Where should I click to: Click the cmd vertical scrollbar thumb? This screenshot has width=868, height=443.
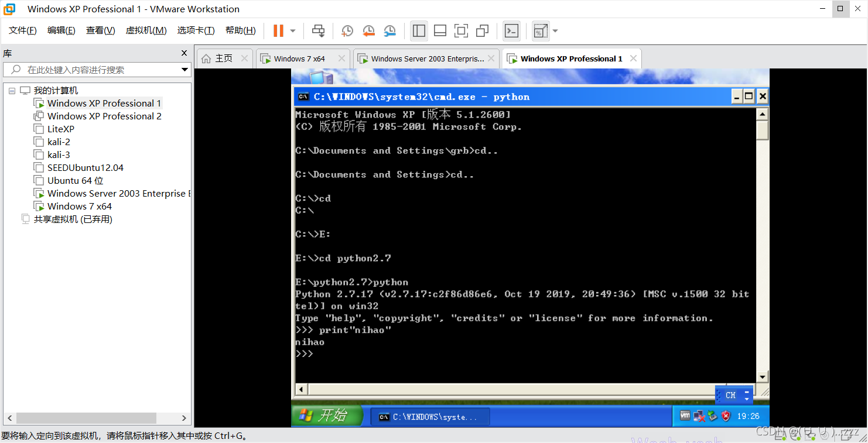pos(762,130)
